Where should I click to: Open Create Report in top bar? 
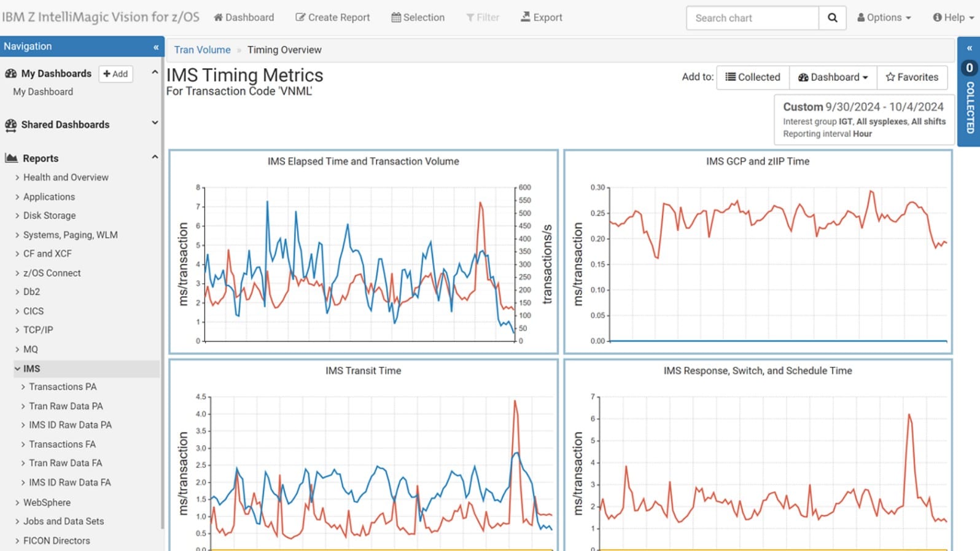coord(332,17)
